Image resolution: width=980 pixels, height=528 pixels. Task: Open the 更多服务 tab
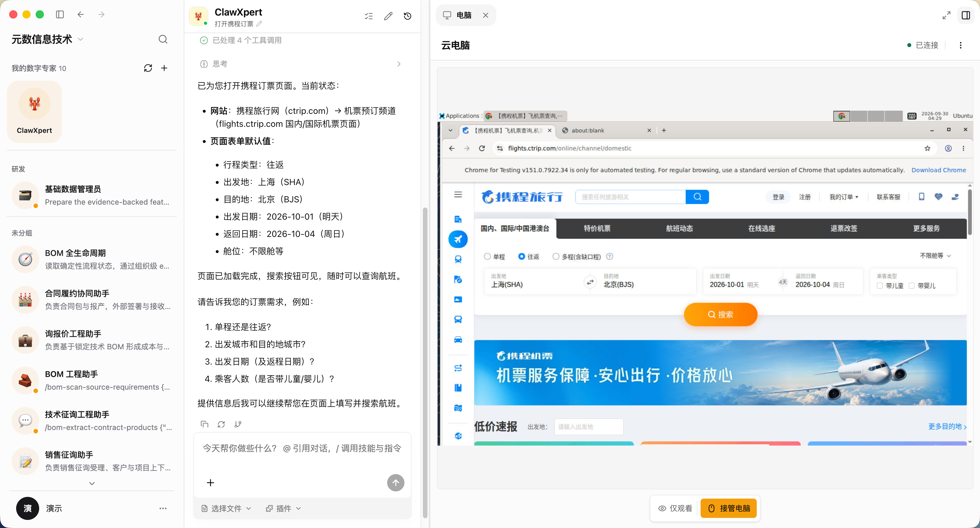pos(926,229)
